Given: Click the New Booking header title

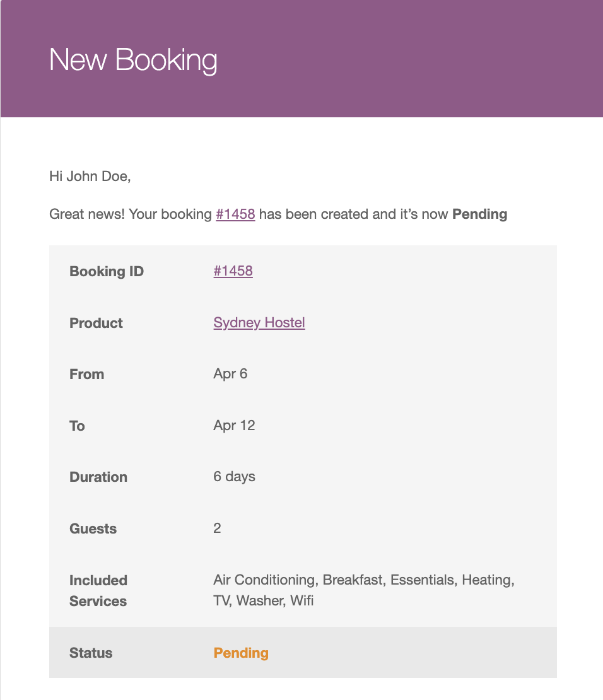Looking at the screenshot, I should click(133, 61).
